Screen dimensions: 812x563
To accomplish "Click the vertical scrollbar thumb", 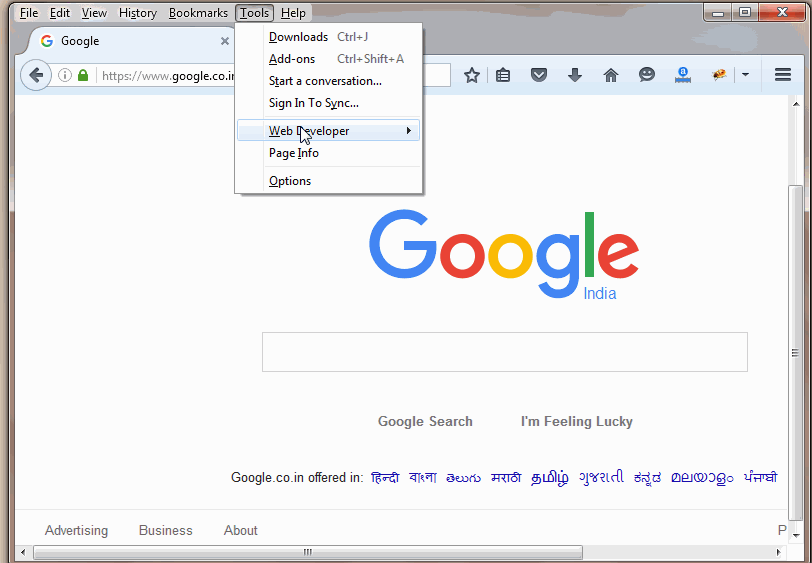I will pos(795,353).
